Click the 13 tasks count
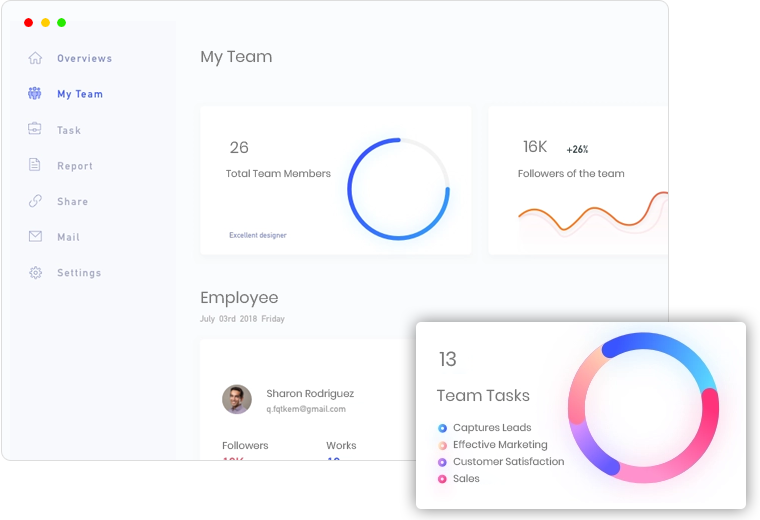760x520 pixels. [x=448, y=359]
